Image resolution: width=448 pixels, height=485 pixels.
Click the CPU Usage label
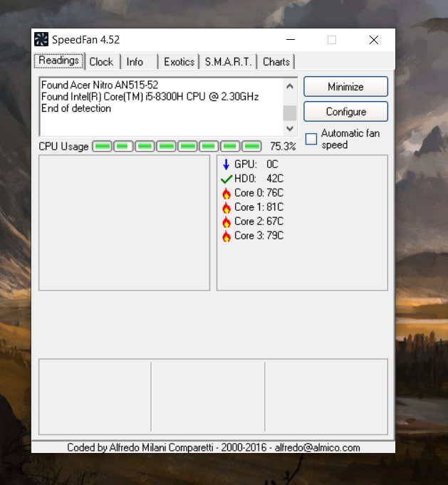pyautogui.click(x=63, y=147)
